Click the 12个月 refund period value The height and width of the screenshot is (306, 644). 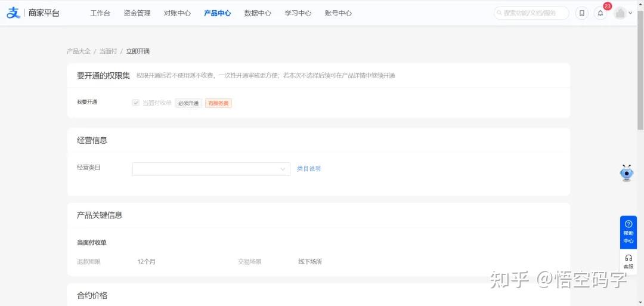(x=147, y=262)
